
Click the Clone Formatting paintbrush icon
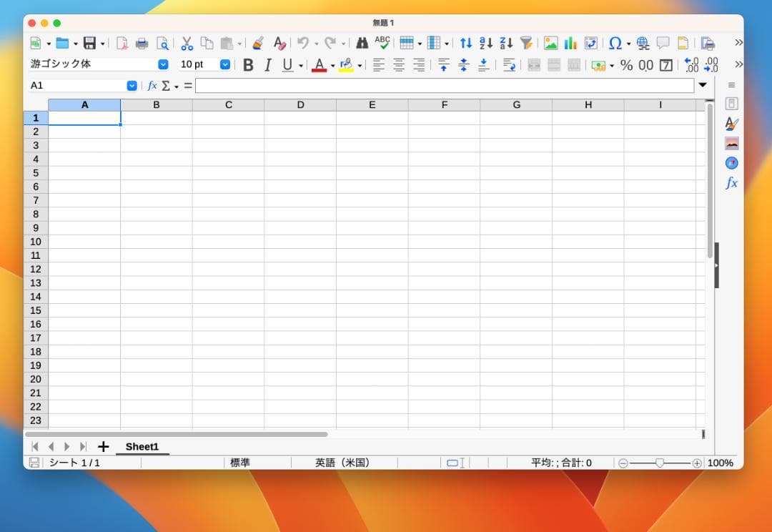(258, 43)
